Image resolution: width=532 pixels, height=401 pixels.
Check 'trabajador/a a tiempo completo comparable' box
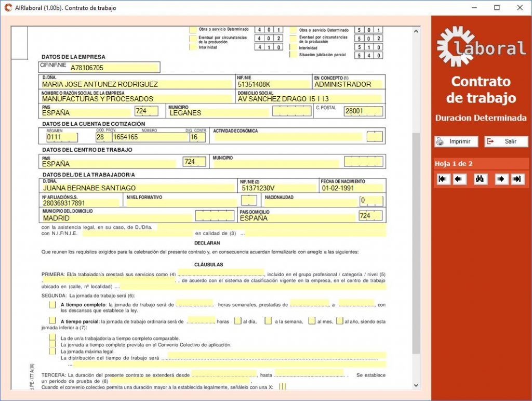pos(52,338)
